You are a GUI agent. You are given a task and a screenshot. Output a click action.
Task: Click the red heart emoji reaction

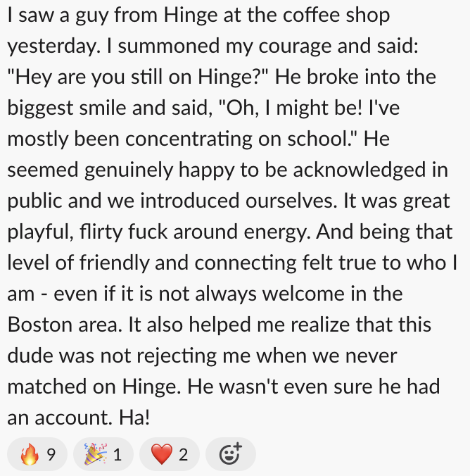pyautogui.click(x=162, y=455)
